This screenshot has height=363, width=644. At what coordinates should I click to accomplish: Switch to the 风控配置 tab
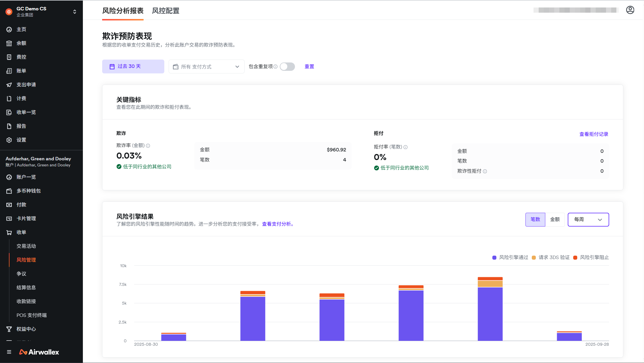coord(165,11)
